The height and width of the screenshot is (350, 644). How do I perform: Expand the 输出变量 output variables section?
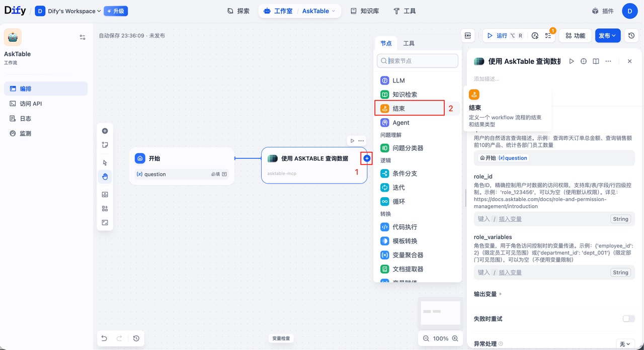point(486,294)
